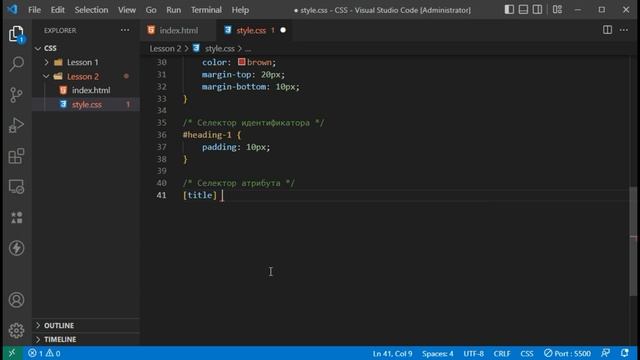Image resolution: width=640 pixels, height=360 pixels.
Task: Click Lesson 2 in the breadcrumb
Action: pos(165,49)
